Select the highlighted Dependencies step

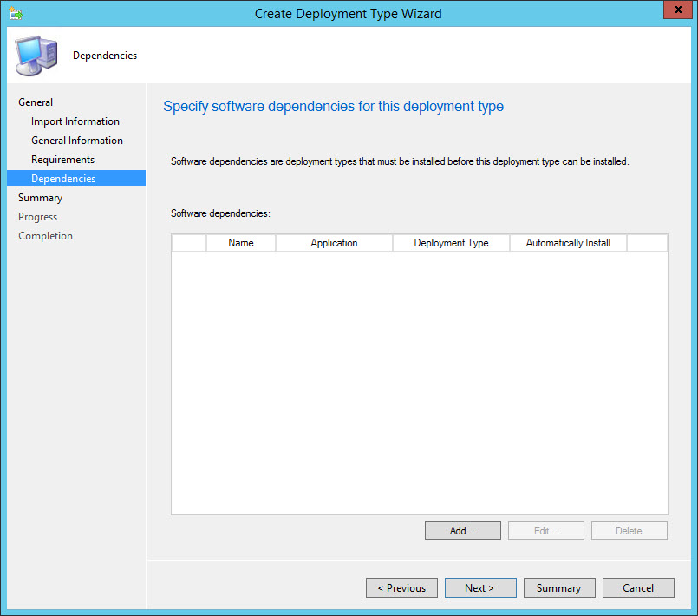tap(63, 179)
